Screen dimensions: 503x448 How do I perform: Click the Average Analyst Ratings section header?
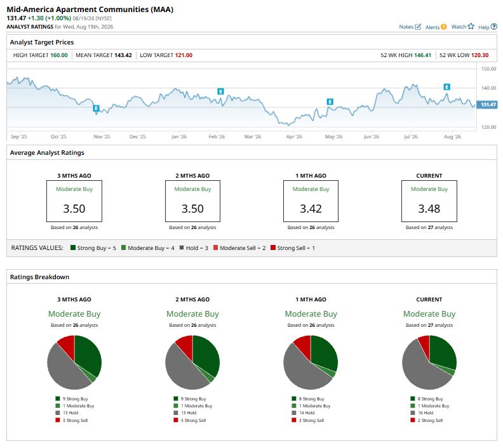47,153
